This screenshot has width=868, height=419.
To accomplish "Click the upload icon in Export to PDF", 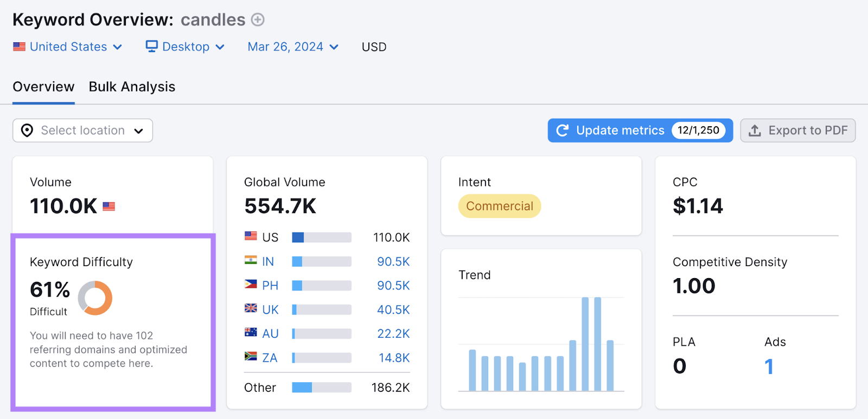I will click(755, 131).
